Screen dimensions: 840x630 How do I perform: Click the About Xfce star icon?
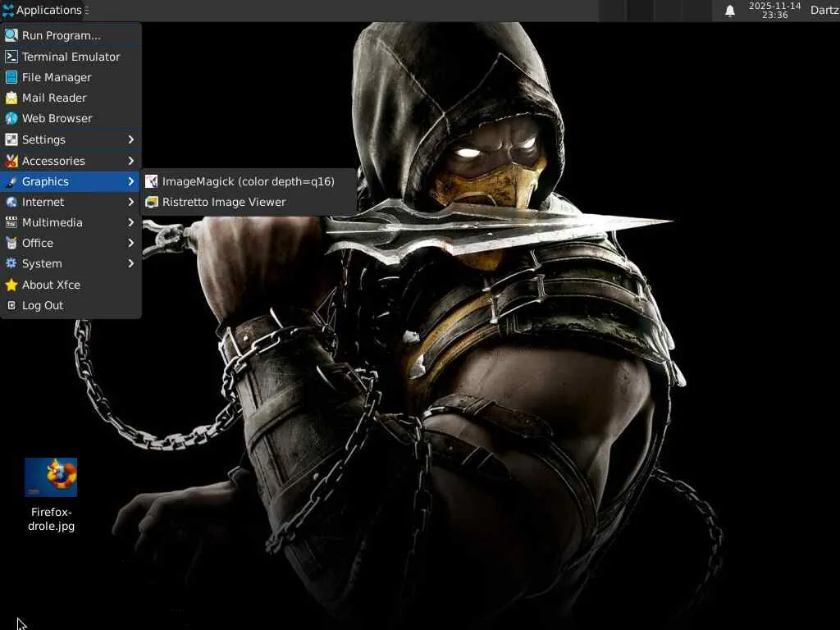click(x=11, y=285)
